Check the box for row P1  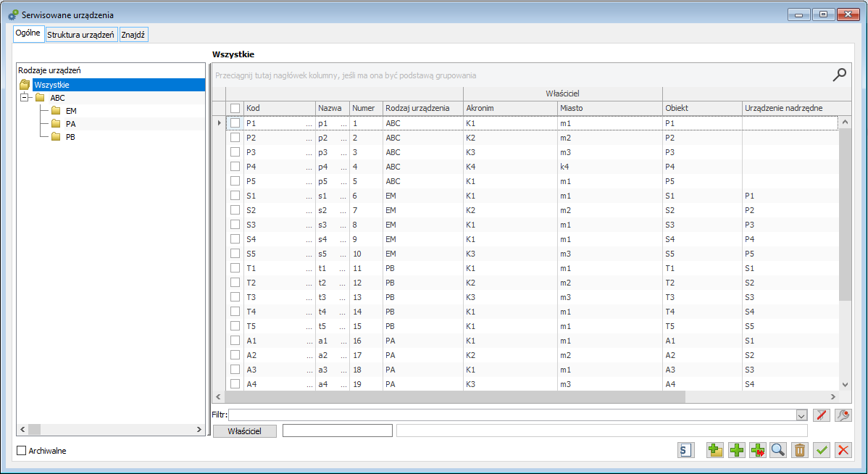pyautogui.click(x=235, y=123)
